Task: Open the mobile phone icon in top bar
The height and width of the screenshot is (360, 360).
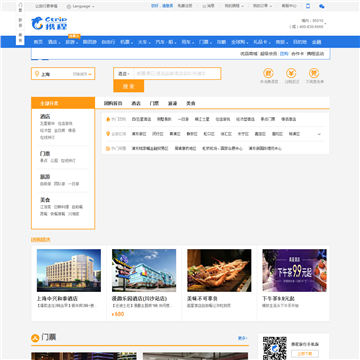Action: point(308,6)
